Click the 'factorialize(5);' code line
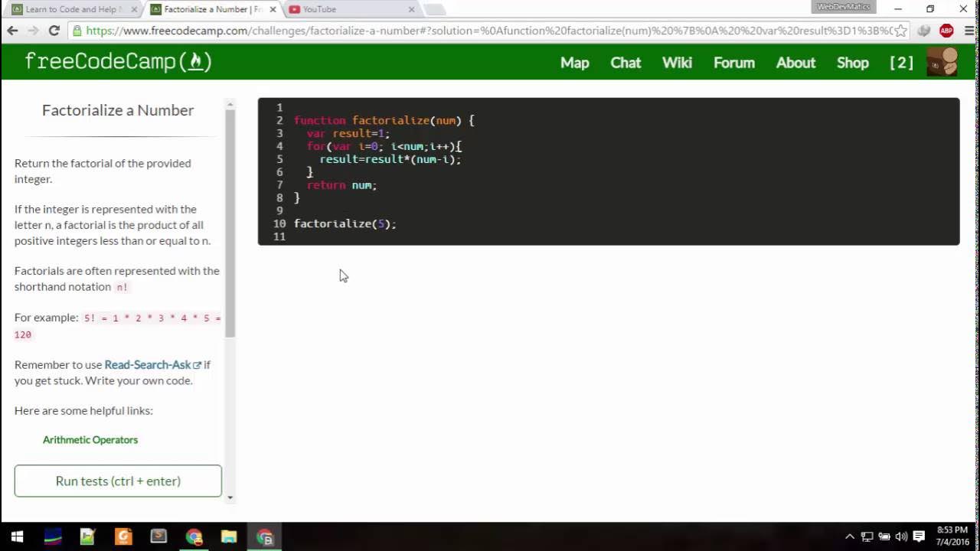The width and height of the screenshot is (980, 551). [345, 223]
